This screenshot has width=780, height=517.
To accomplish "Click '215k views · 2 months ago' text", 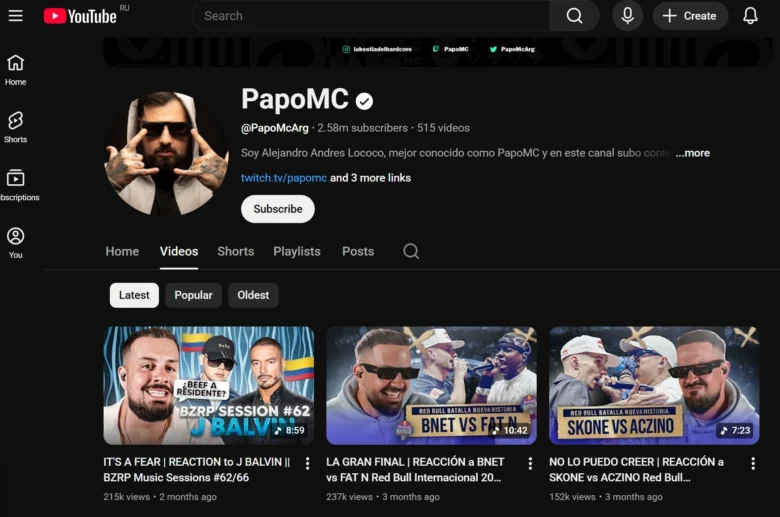I will [x=160, y=497].
